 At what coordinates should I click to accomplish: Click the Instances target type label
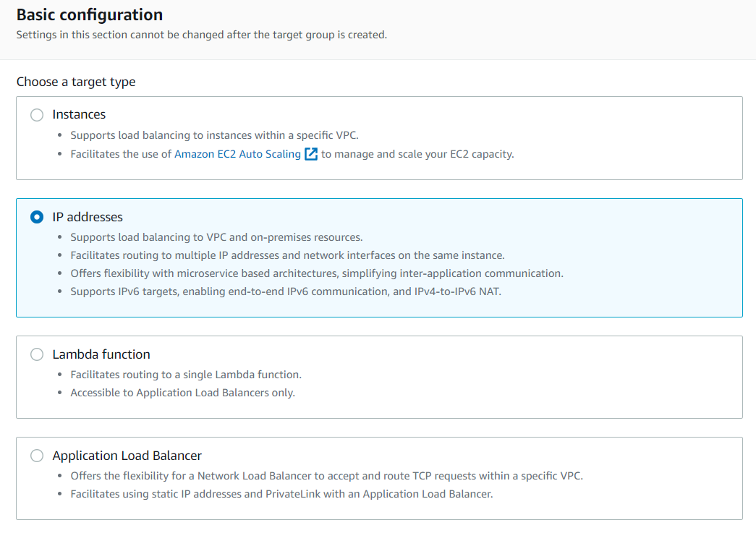[x=79, y=114]
